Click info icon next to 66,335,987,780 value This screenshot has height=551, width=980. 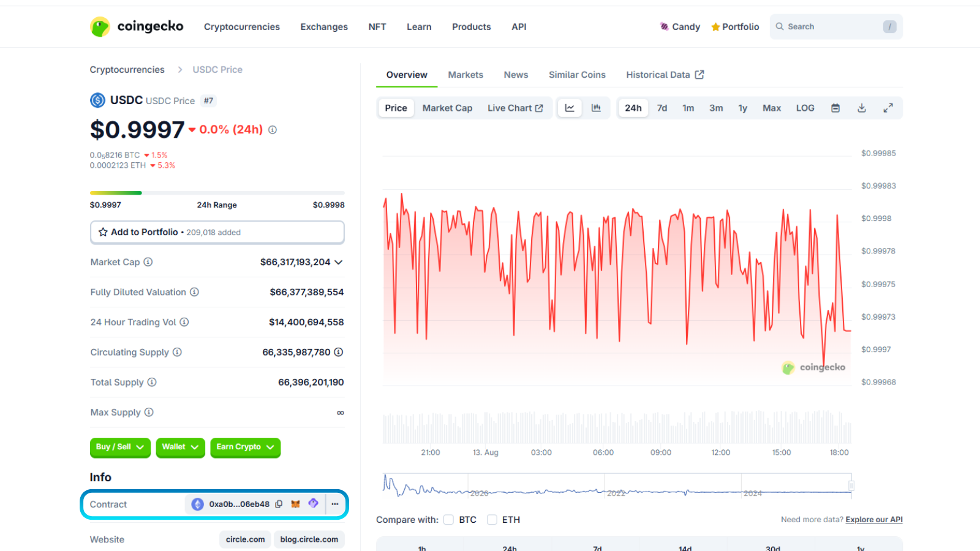(339, 352)
